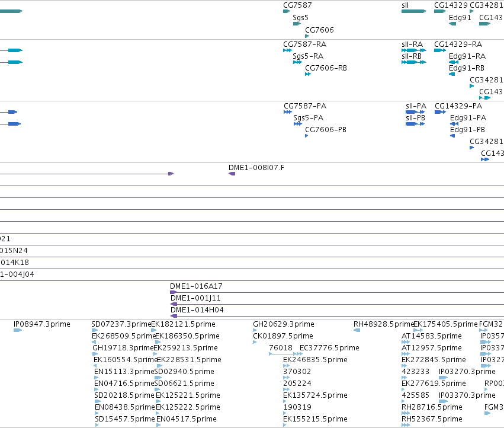Click the SD06621.5prime EST label
Screen dimensions: 504x428
pyautogui.click(x=185, y=384)
